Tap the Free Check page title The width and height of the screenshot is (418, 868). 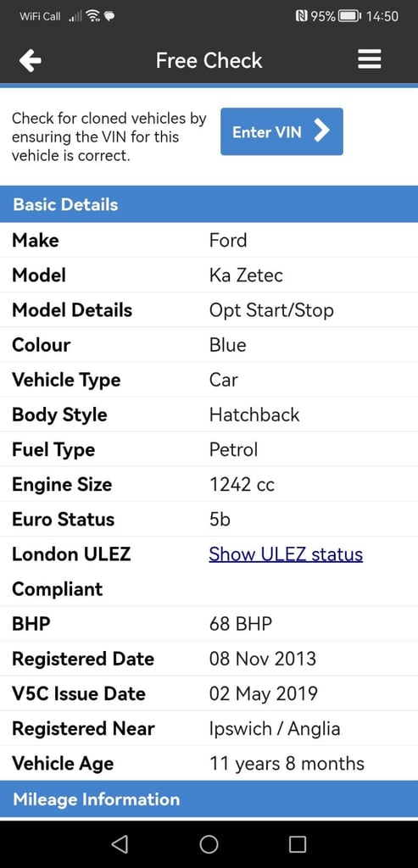[x=209, y=60]
